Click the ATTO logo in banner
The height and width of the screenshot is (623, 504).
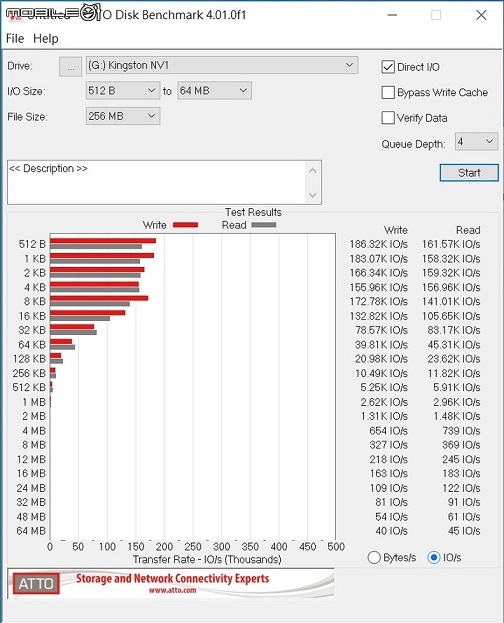tap(36, 584)
